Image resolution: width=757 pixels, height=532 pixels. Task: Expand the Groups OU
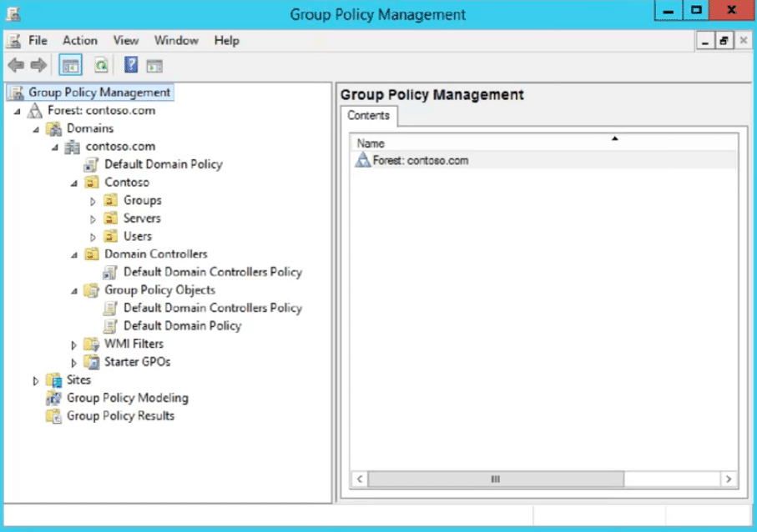point(93,202)
